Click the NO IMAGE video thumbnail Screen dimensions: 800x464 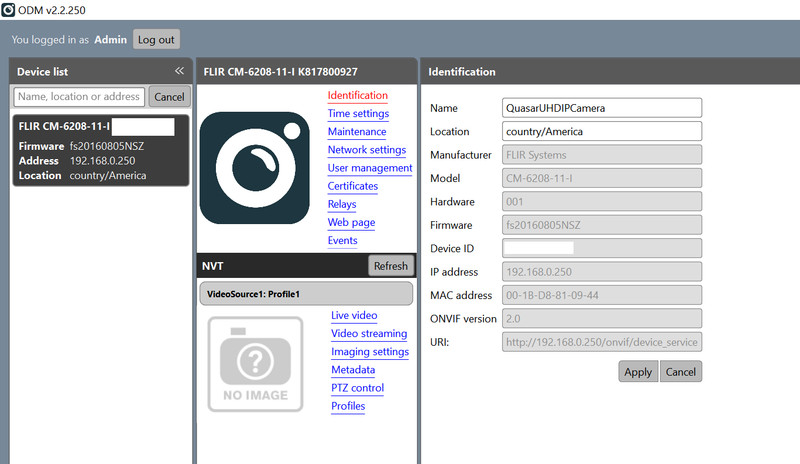(255, 364)
